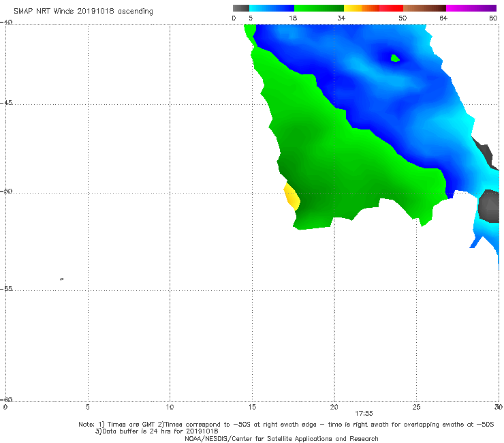
Task: Click the swath time label '17:55'
Action: pyautogui.click(x=364, y=414)
